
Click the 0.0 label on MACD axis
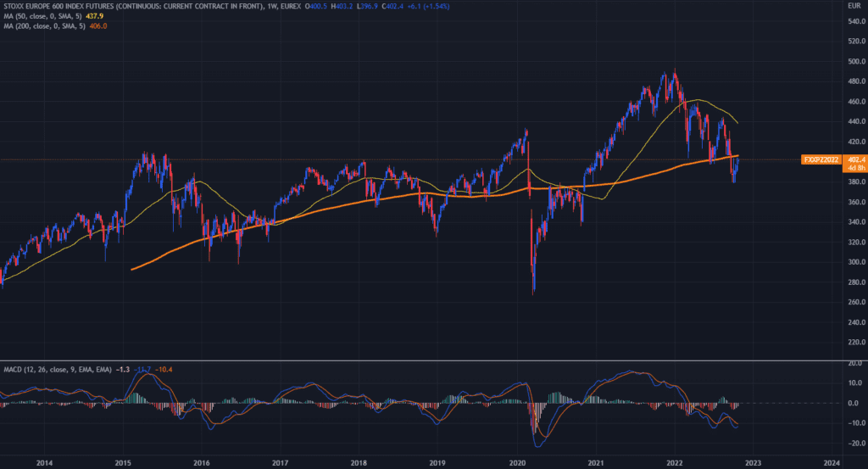click(x=855, y=403)
